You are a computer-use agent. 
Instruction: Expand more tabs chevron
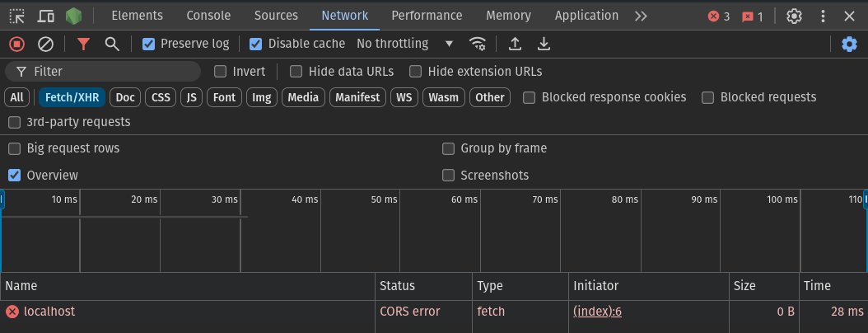point(641,16)
